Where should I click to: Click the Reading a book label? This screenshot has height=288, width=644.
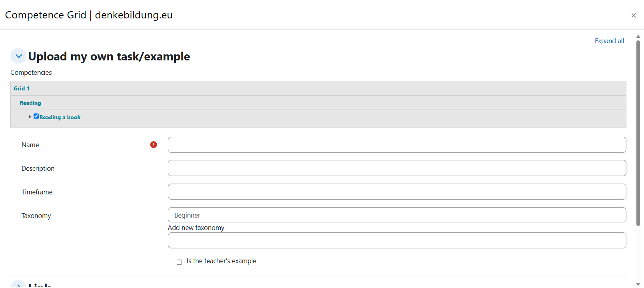[x=60, y=117]
